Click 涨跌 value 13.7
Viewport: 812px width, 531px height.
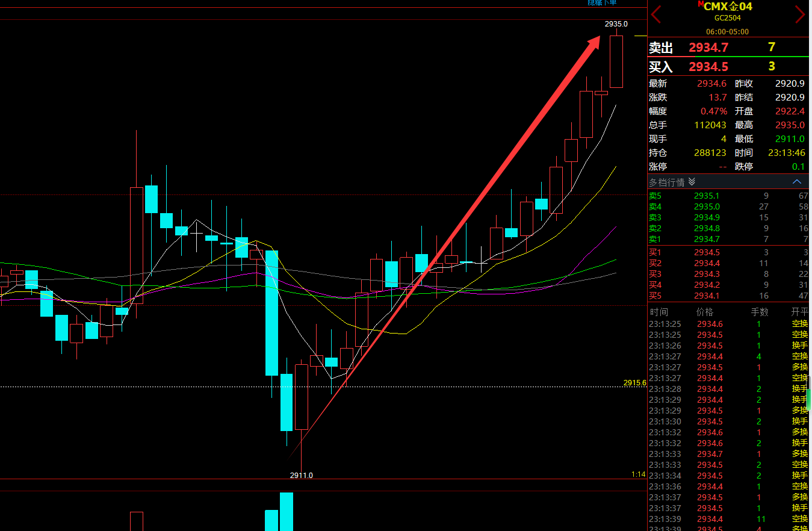[x=717, y=98]
